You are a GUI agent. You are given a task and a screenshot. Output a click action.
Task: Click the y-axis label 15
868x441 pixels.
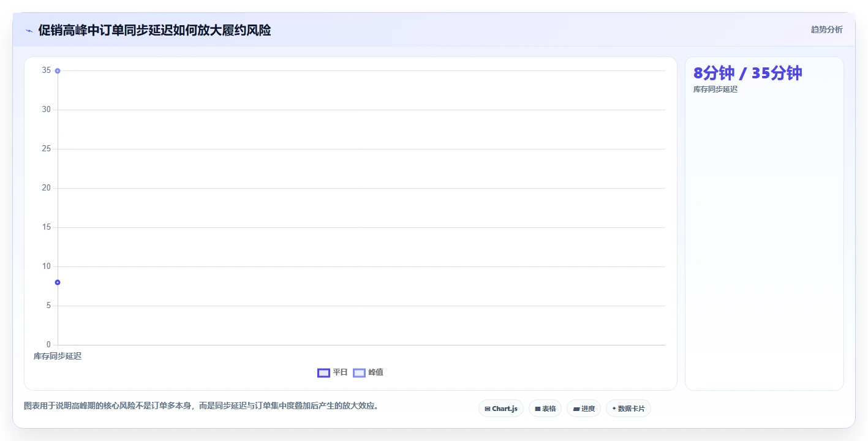tap(47, 227)
